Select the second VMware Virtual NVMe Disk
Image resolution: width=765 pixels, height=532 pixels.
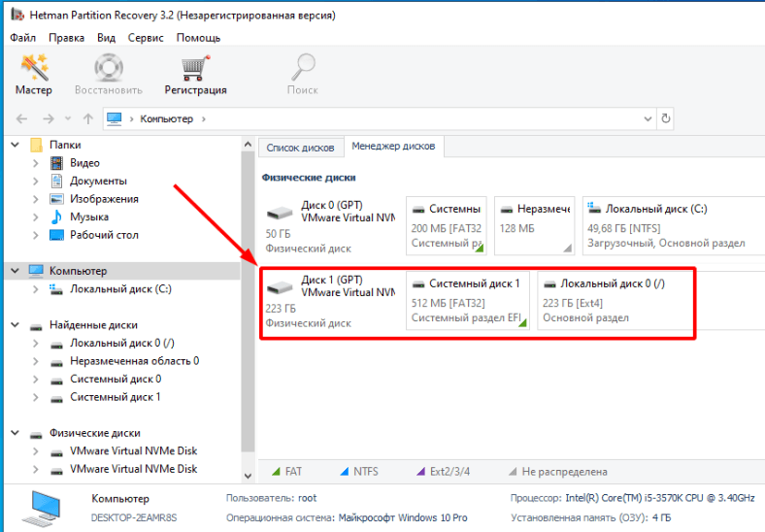coord(134,469)
